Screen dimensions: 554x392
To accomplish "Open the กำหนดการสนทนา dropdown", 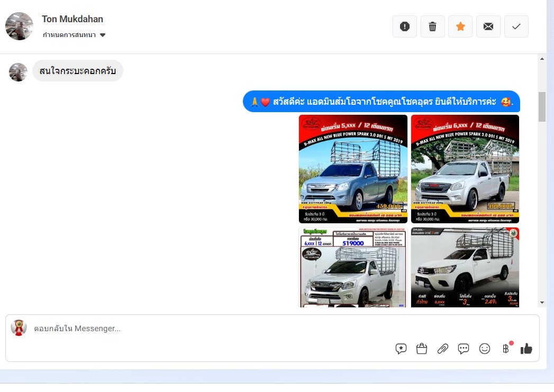I will click(74, 35).
